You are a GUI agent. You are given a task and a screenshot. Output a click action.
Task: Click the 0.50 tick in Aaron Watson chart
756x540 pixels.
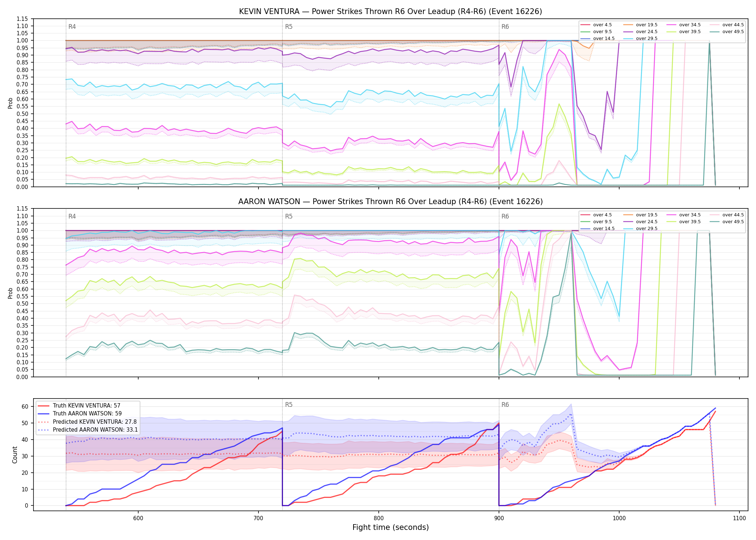[22, 304]
